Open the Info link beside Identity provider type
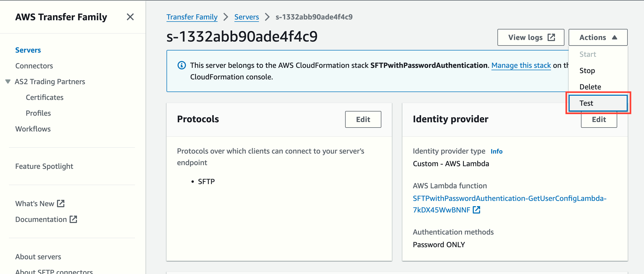 496,151
